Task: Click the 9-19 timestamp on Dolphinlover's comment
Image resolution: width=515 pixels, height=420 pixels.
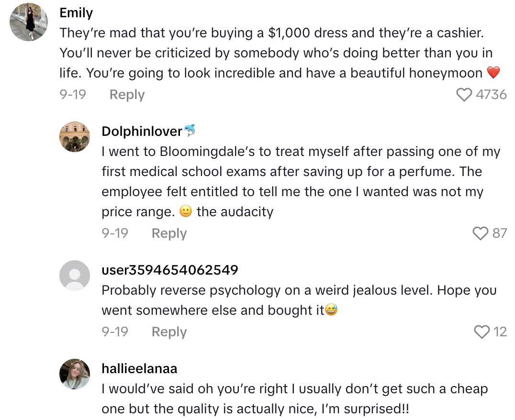Action: tap(115, 233)
